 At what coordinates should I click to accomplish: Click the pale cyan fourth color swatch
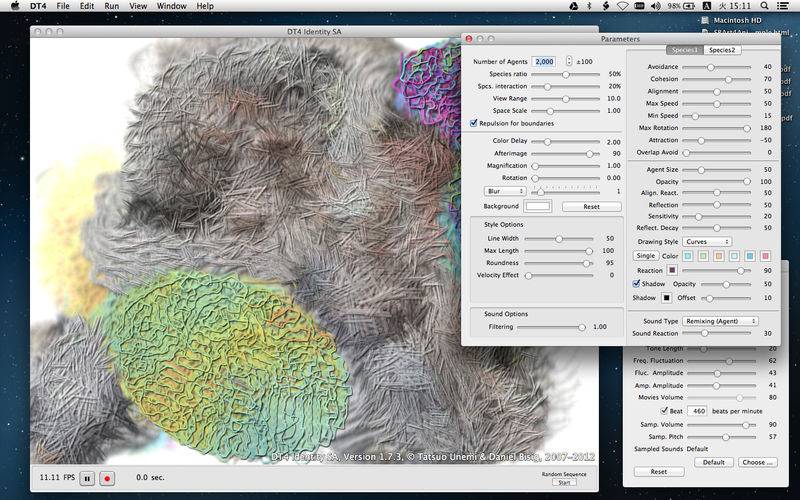(x=734, y=256)
